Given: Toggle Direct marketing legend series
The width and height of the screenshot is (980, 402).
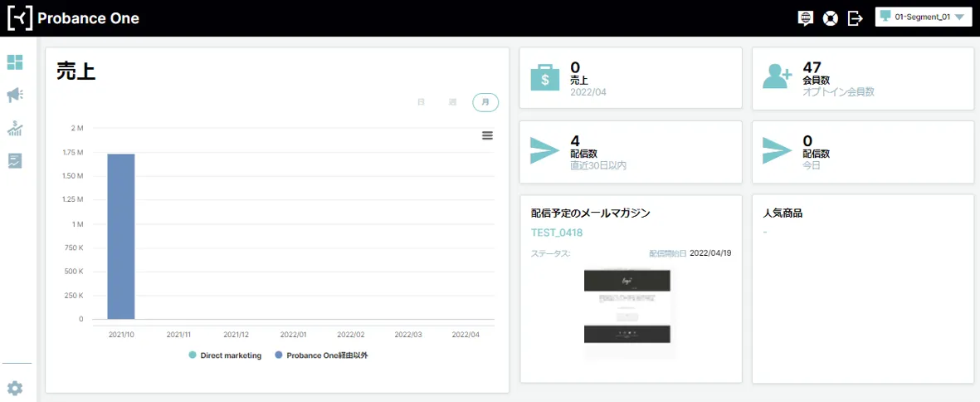Looking at the screenshot, I should [x=225, y=355].
